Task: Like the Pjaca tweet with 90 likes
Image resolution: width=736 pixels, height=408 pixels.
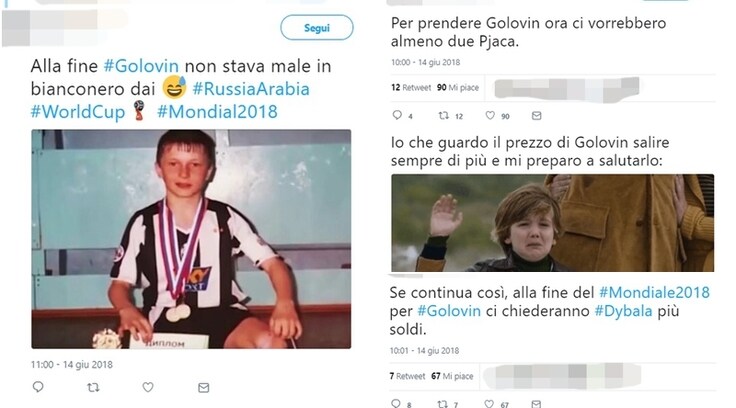Action: click(490, 115)
